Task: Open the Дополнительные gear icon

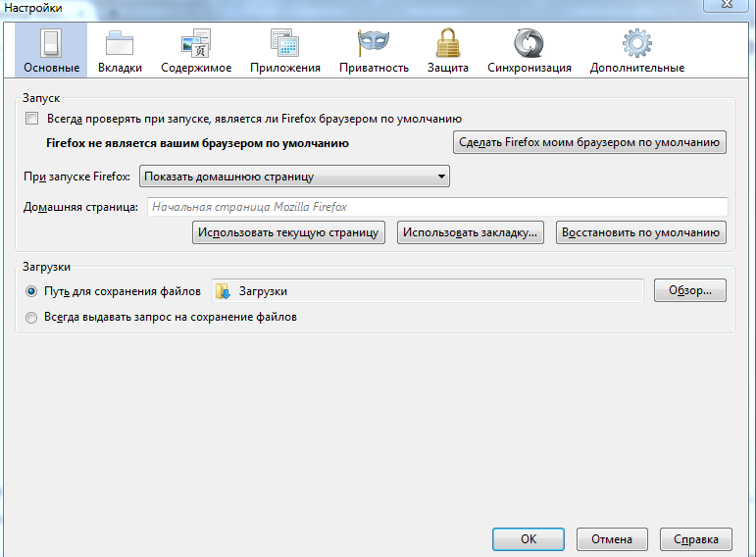Action: 637,44
